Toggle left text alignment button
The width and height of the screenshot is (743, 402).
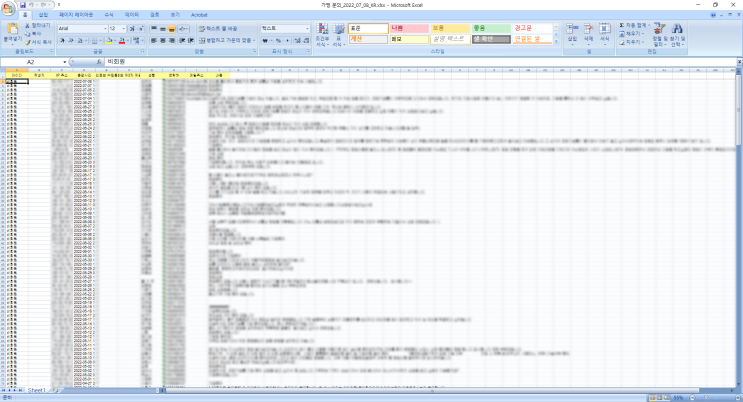(x=154, y=41)
